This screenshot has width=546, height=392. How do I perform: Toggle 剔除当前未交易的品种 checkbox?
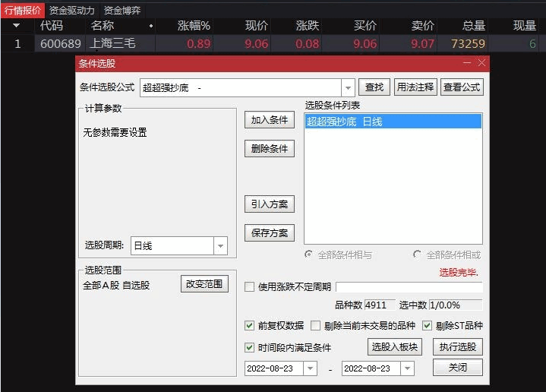pyautogui.click(x=315, y=326)
